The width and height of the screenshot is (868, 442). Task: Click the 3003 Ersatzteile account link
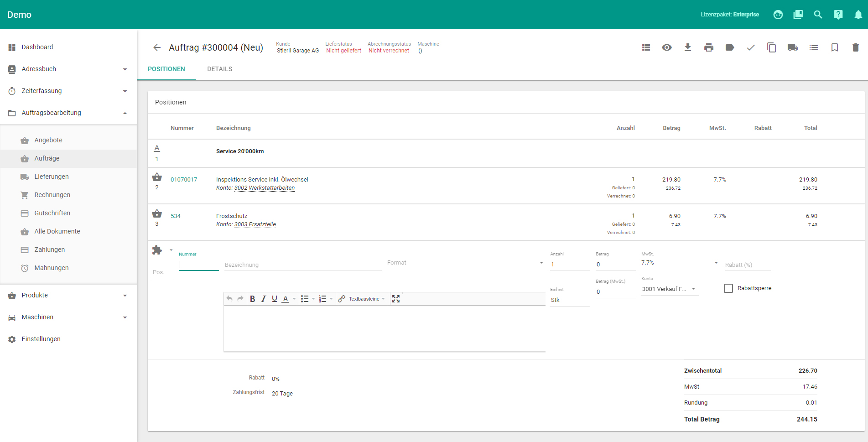coord(255,224)
